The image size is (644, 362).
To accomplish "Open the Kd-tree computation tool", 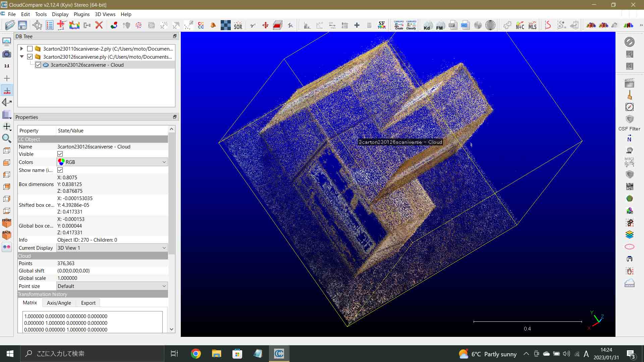I will coord(427,25).
